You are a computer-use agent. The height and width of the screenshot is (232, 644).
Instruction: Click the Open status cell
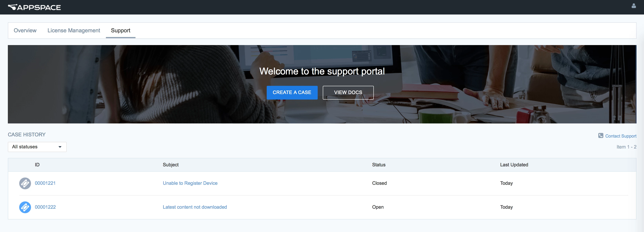pos(377,207)
